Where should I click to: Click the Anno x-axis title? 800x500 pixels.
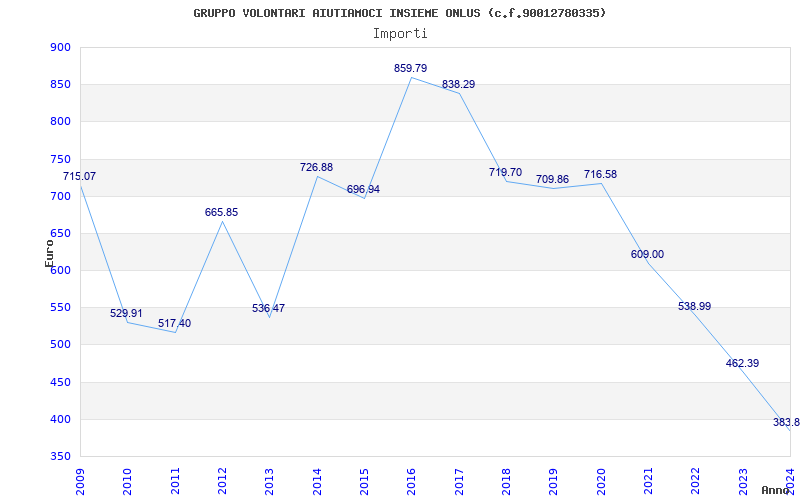774,490
